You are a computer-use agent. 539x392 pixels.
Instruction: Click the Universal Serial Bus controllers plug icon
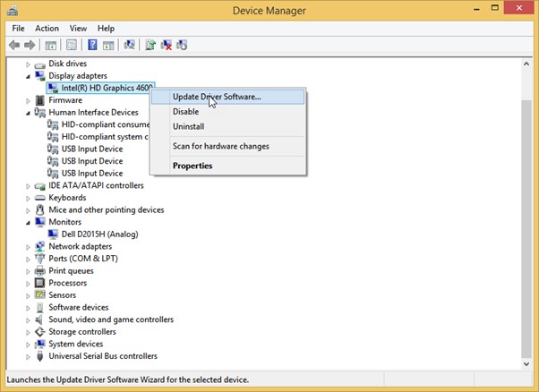pyautogui.click(x=40, y=356)
